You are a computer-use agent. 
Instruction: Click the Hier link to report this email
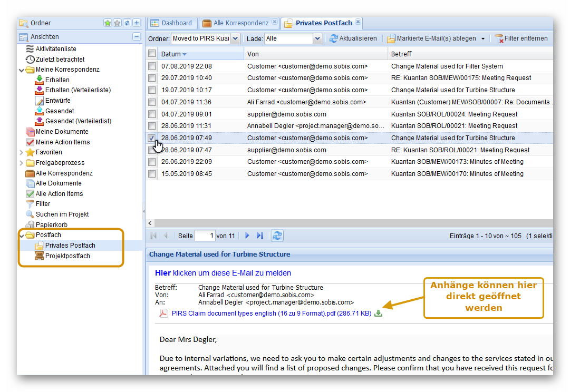(163, 273)
